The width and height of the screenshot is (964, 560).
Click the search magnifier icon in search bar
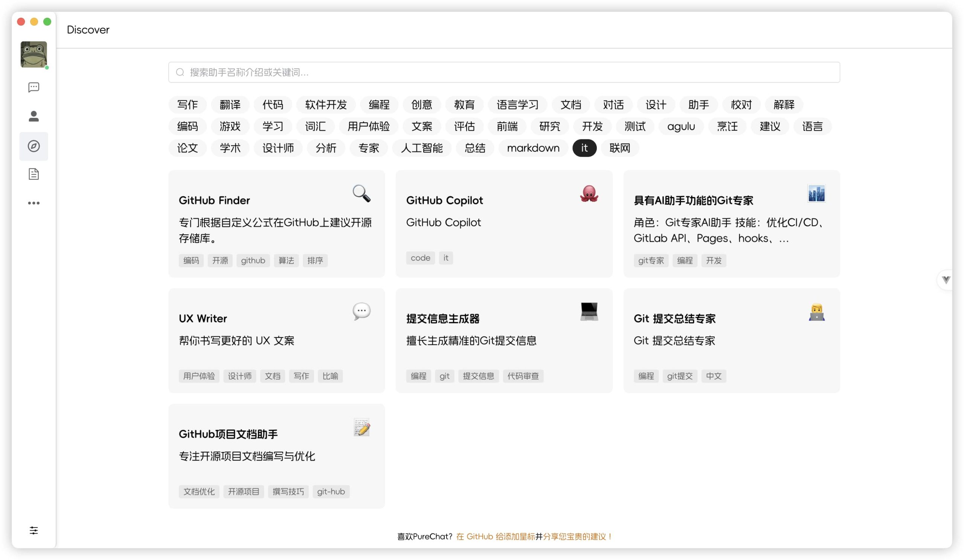[180, 72]
